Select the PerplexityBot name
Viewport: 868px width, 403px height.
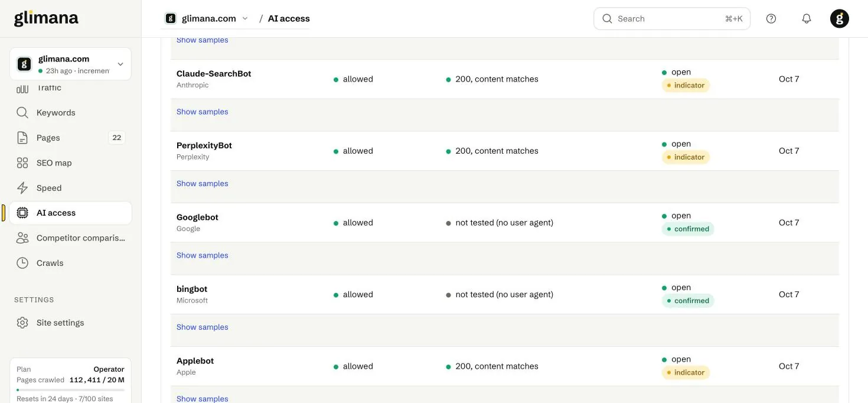tap(204, 145)
